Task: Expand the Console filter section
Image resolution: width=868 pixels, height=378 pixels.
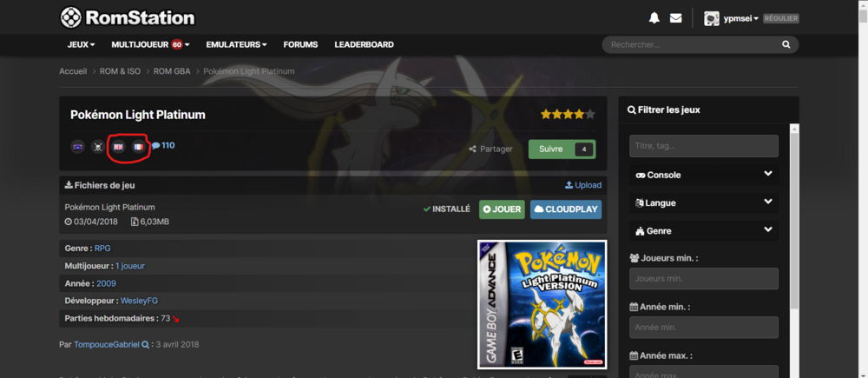Action: 704,175
